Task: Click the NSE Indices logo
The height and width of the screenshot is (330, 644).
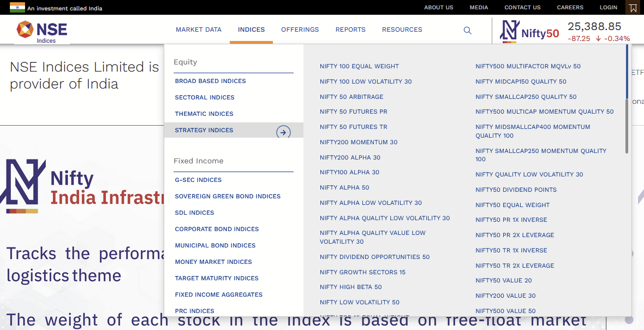Action: point(43,31)
